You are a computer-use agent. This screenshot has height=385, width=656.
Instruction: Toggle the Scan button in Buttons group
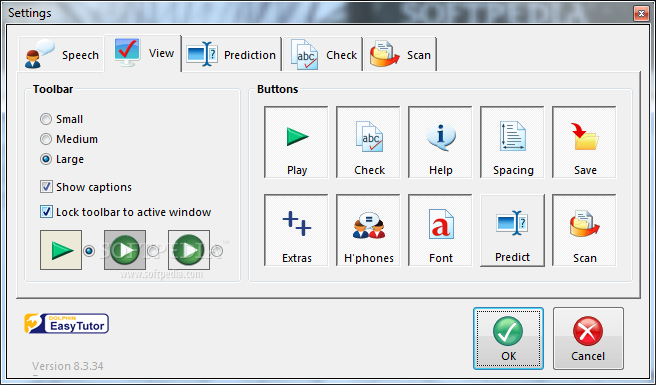pos(584,230)
